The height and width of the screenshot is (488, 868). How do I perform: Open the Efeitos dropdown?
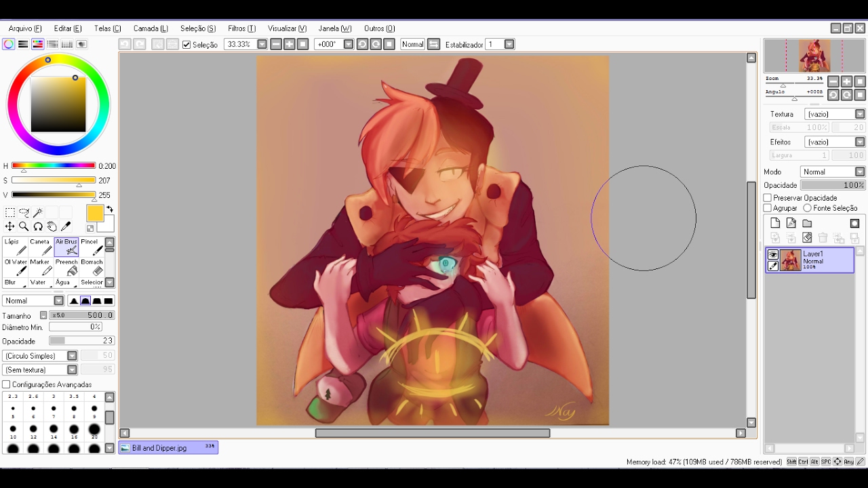pyautogui.click(x=860, y=142)
